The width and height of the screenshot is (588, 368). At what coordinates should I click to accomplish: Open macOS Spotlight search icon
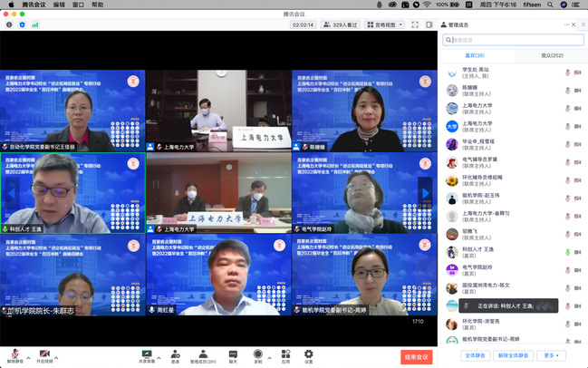[x=550, y=5]
